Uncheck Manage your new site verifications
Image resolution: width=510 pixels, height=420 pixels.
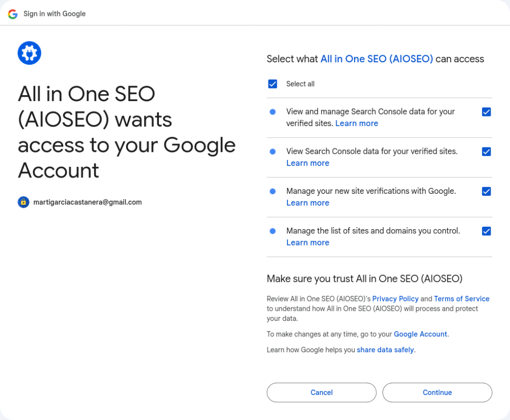click(x=487, y=191)
